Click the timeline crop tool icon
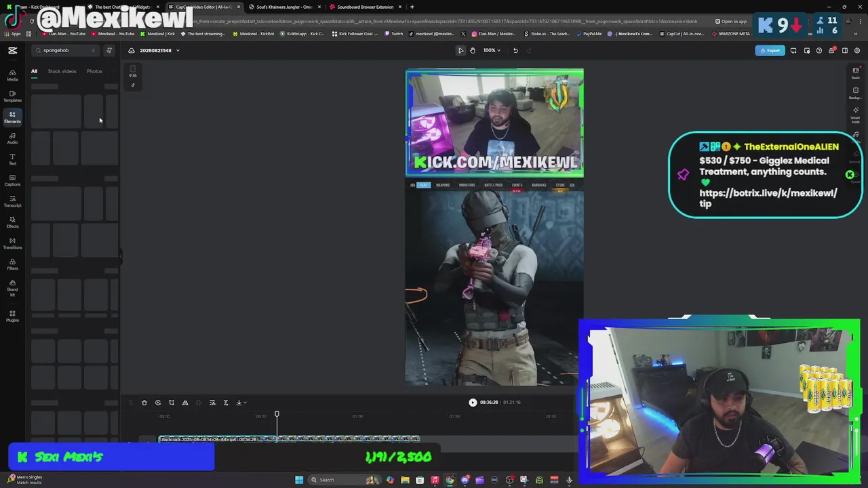The image size is (868, 488). [x=172, y=403]
